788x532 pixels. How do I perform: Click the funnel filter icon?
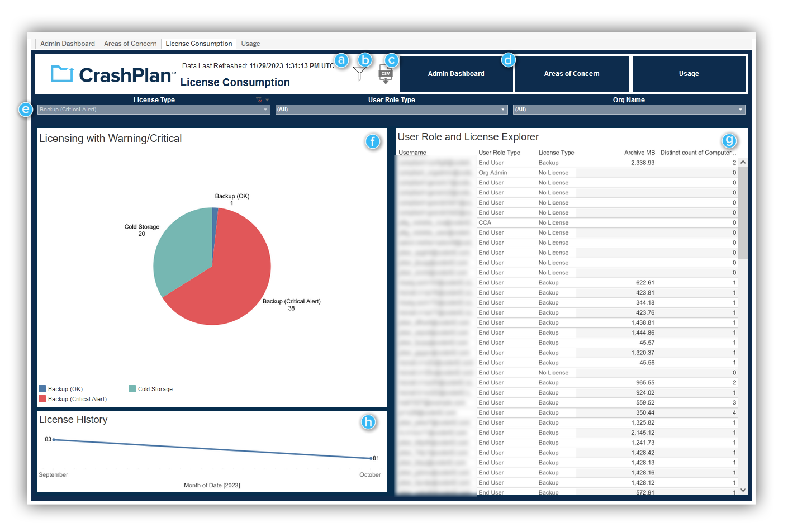pos(359,73)
